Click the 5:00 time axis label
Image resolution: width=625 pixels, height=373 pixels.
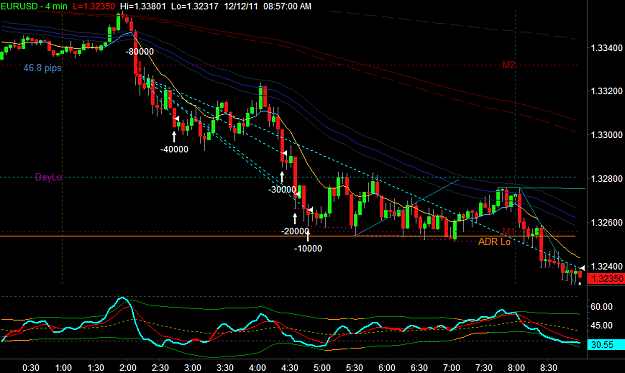click(x=322, y=367)
